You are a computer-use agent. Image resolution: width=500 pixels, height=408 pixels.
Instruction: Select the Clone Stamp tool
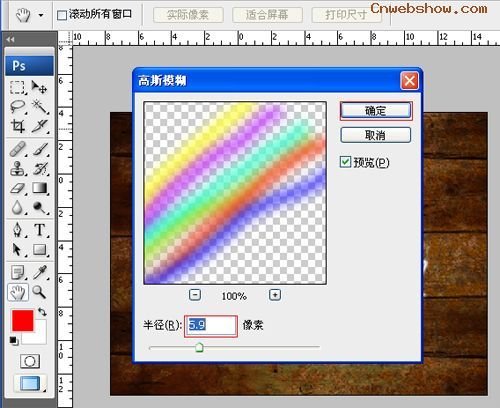pyautogui.click(x=17, y=169)
